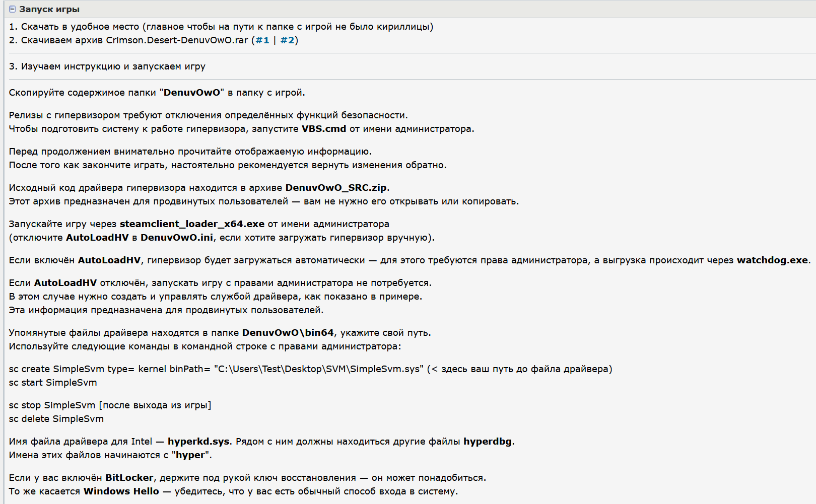
Task: Click the "sc start SimpleSvm" command line
Action: tap(53, 383)
